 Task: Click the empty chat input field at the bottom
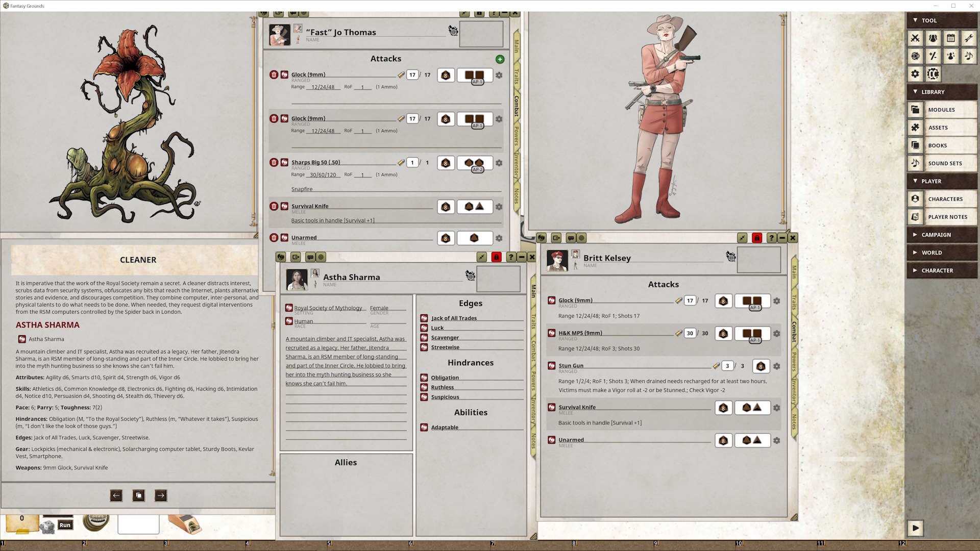[x=138, y=523]
